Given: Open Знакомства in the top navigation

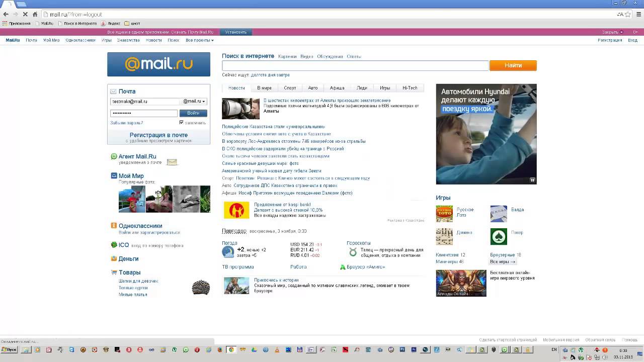Looking at the screenshot, I should 128,40.
